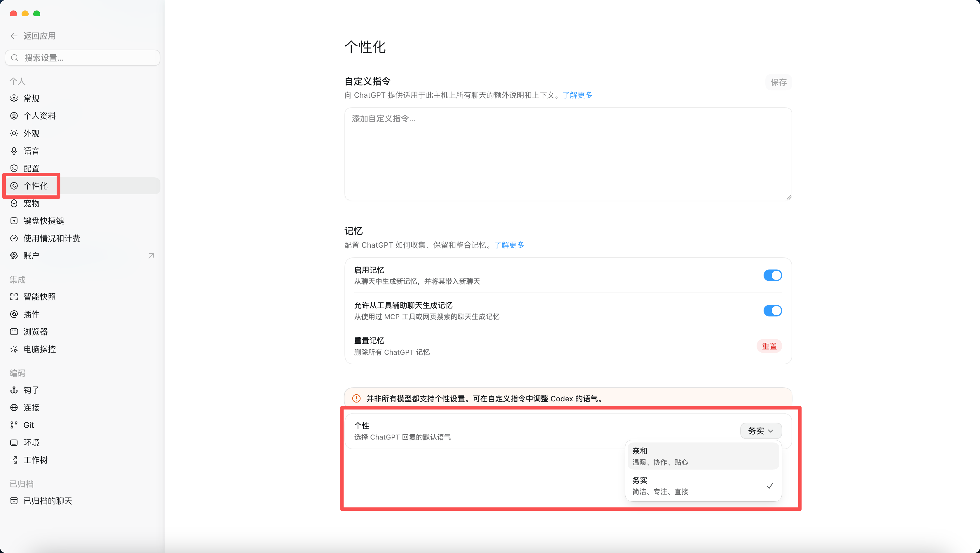This screenshot has height=553, width=980.
Task: Click the 添加自定义指令 text area
Action: [x=568, y=154]
